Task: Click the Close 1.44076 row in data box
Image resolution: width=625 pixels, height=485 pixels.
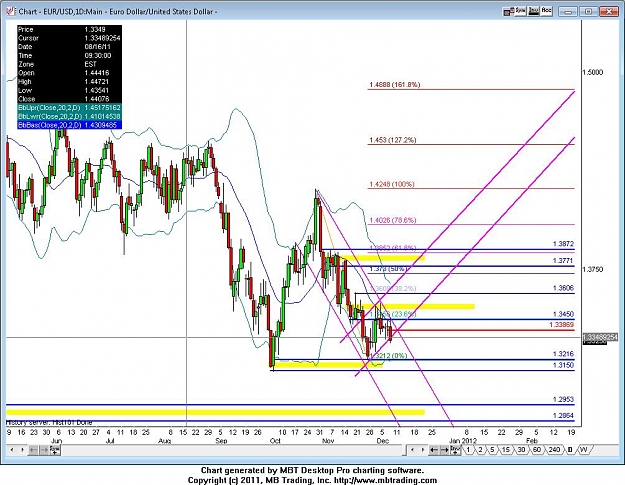Action: pos(69,99)
